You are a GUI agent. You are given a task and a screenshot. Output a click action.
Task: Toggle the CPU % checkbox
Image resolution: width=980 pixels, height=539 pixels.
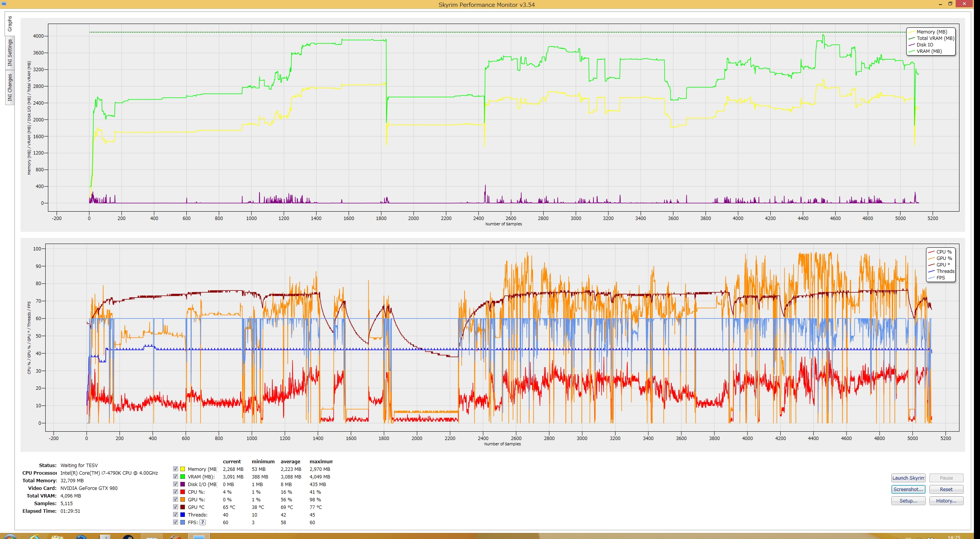[x=175, y=492]
